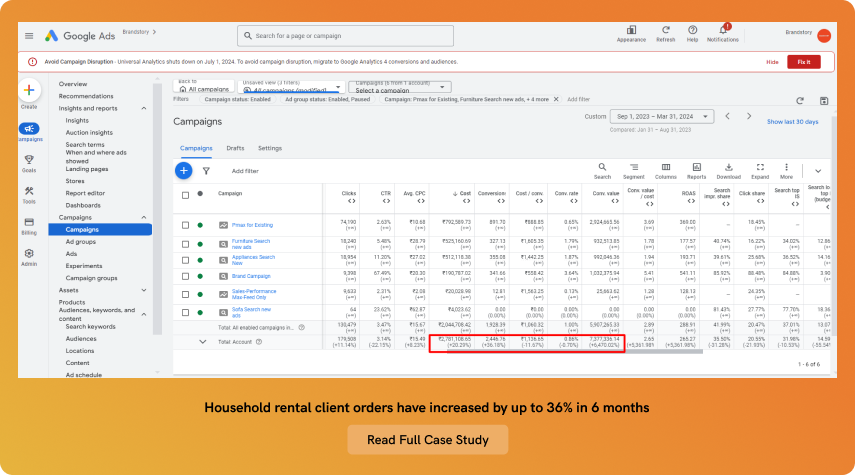Click Hide on the alert banner
Screen dimensions: 855x475
772,62
